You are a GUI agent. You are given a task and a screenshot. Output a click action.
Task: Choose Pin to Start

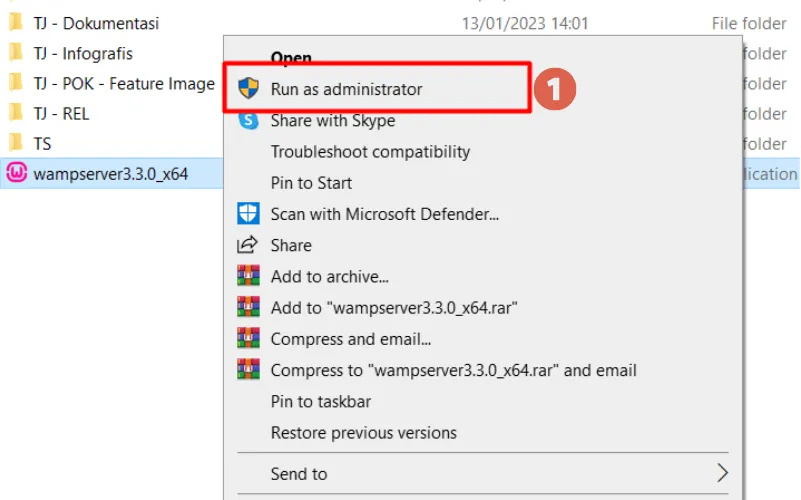click(311, 183)
